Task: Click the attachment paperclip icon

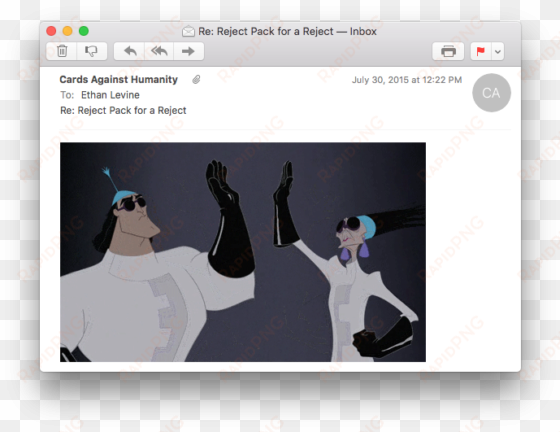Action: (196, 79)
